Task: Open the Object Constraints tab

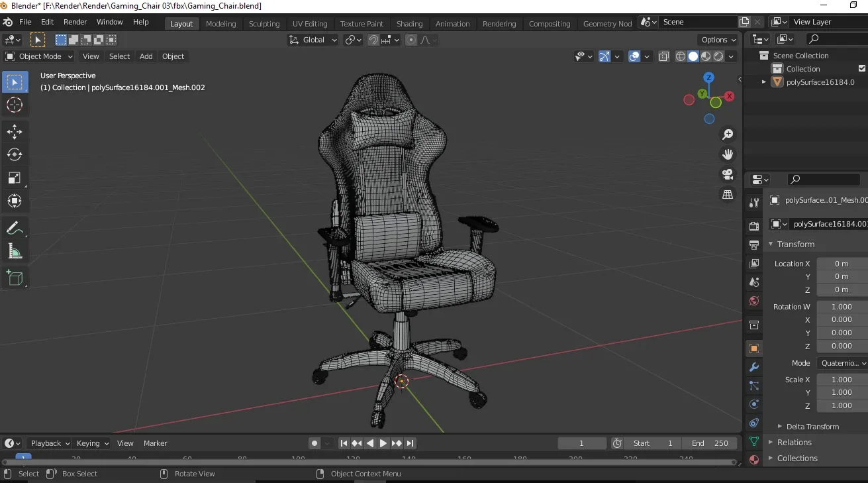Action: point(753,423)
